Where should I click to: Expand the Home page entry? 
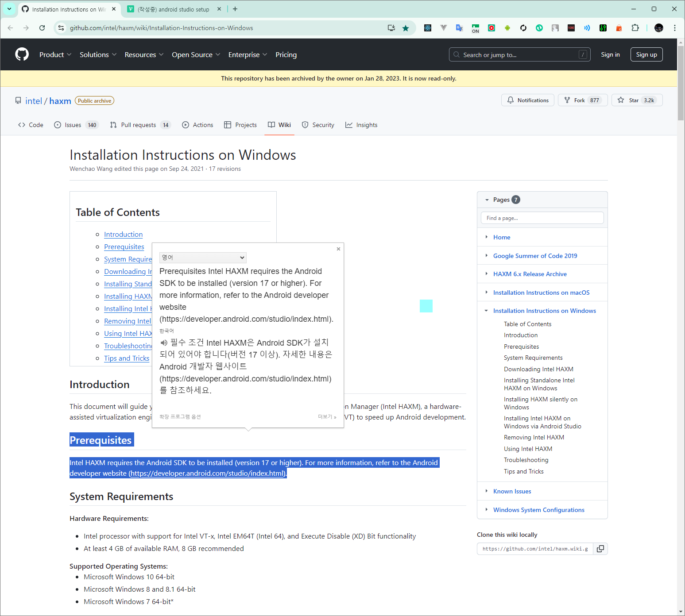point(486,237)
